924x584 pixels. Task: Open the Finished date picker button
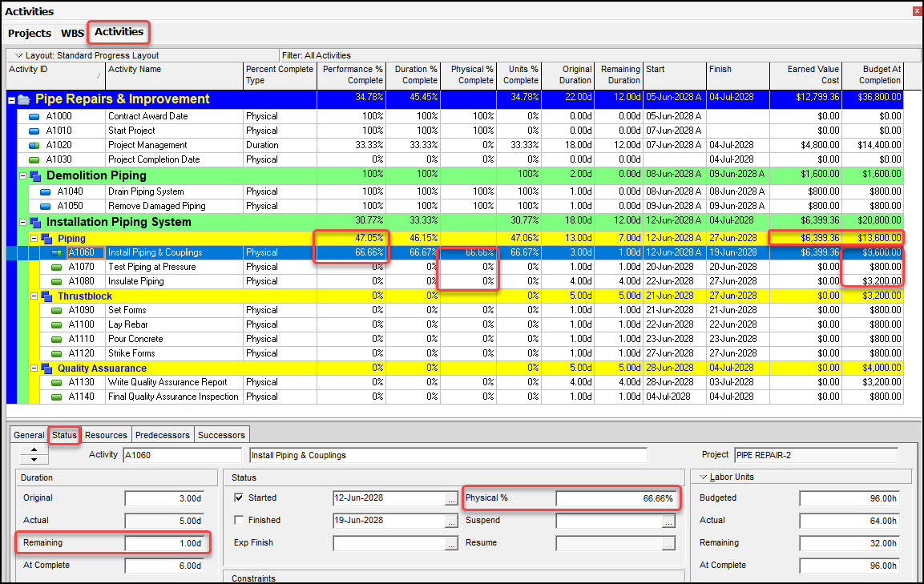click(451, 522)
